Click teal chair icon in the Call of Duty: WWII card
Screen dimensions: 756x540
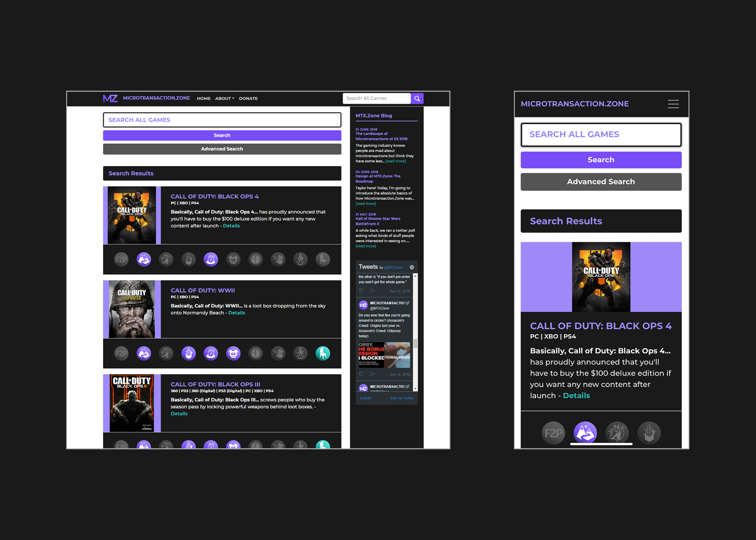click(x=323, y=353)
